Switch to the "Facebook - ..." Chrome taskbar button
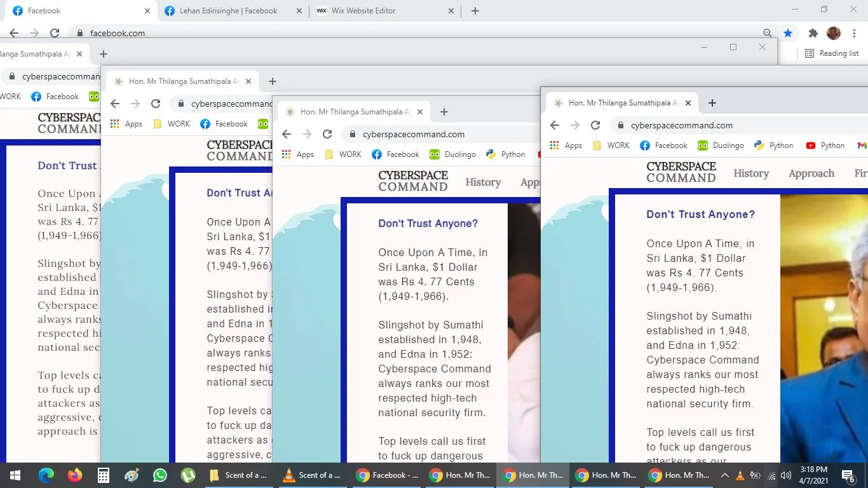The width and height of the screenshot is (868, 488). pos(387,475)
